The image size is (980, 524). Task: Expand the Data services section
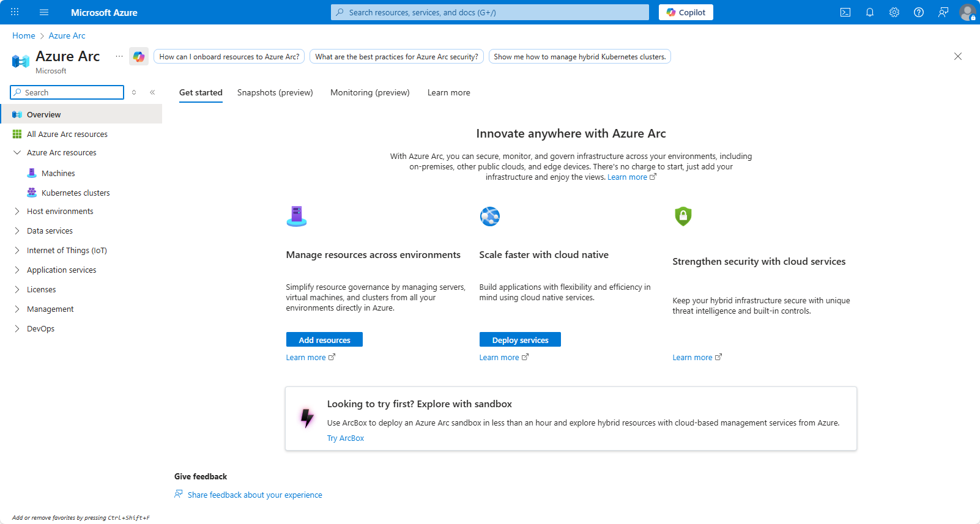coord(17,231)
